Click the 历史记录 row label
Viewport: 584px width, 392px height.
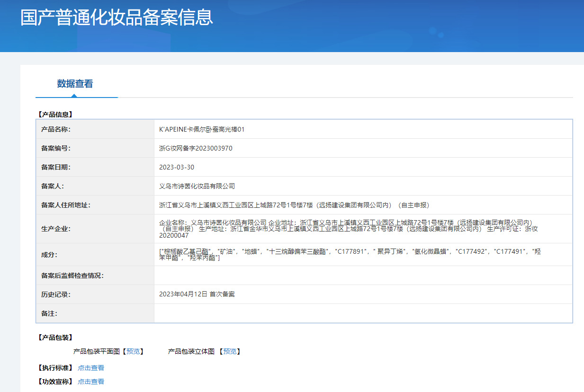pos(56,294)
